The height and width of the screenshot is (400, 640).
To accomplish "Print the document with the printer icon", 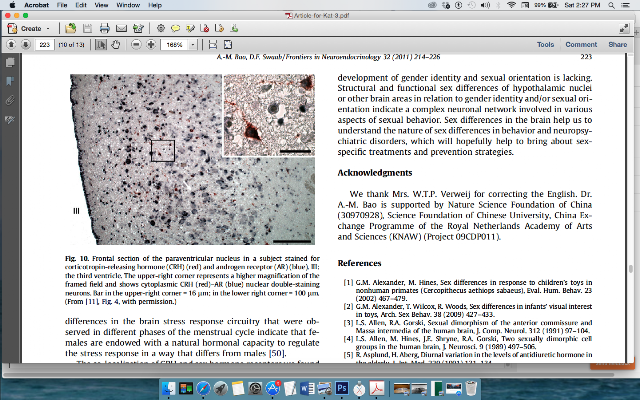I will pos(104,28).
